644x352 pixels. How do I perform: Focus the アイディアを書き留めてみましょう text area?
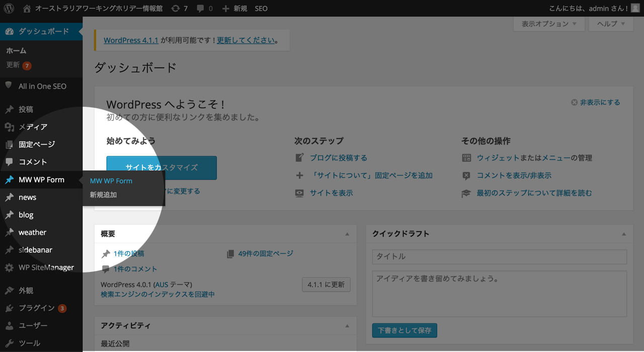pos(500,294)
